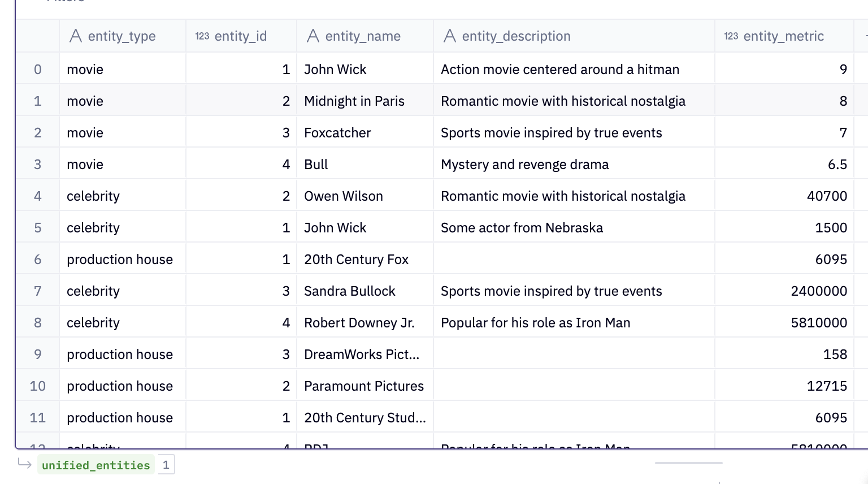Click the metric value 5810000 in row 8

click(819, 323)
